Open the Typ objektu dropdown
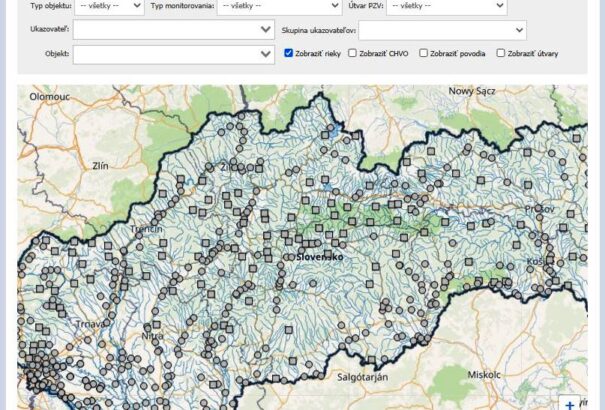This screenshot has height=410, width=605. click(x=110, y=6)
